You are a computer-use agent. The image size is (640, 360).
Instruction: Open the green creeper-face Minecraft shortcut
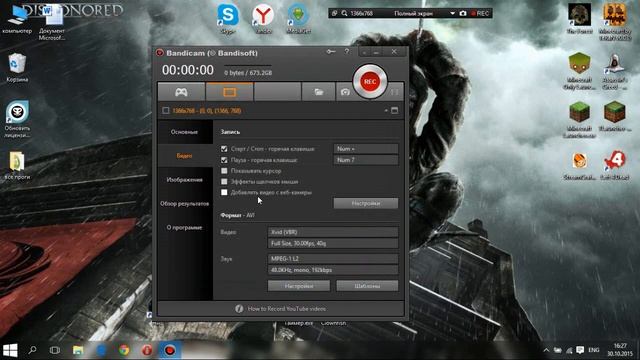tap(580, 71)
